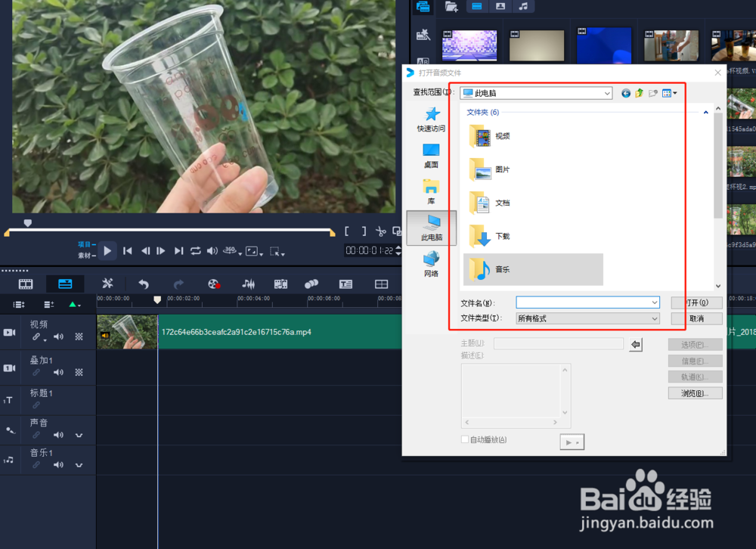Image resolution: width=756 pixels, height=549 pixels.
Task: Switch to timeline view
Action: pos(65,284)
